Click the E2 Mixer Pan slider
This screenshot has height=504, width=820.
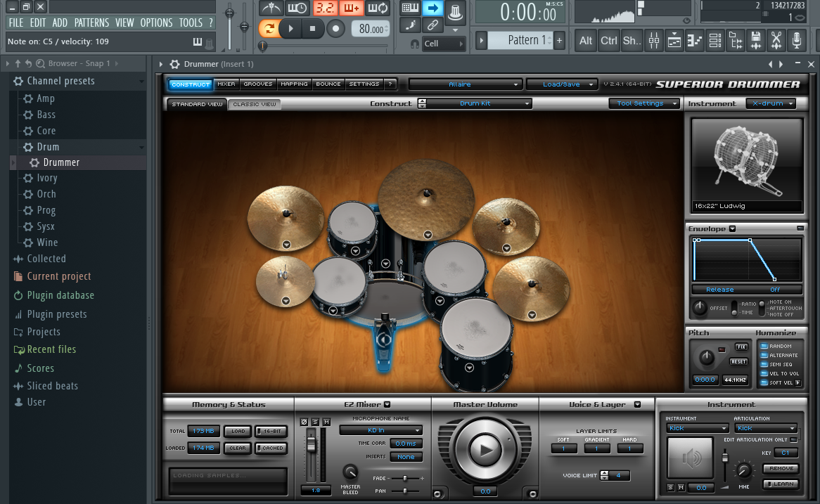[x=406, y=490]
